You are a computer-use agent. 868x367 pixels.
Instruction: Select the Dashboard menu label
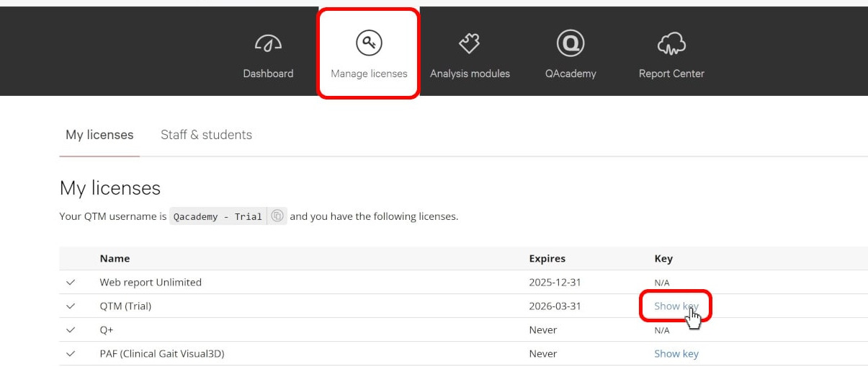(268, 74)
